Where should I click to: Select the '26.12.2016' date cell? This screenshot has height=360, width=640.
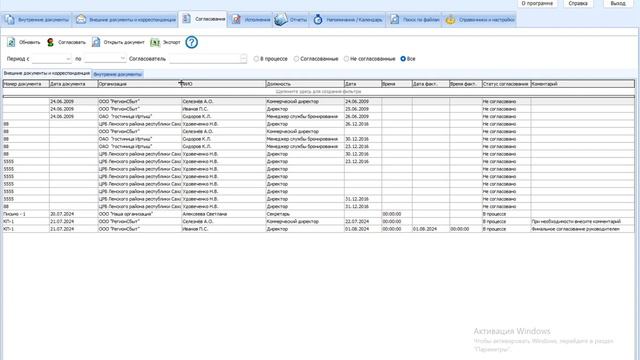(x=363, y=124)
